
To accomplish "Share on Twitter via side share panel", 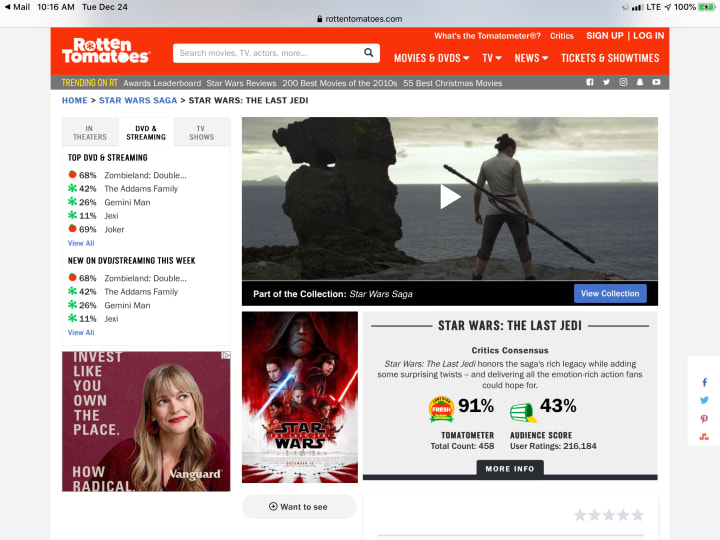I will pyautogui.click(x=704, y=400).
